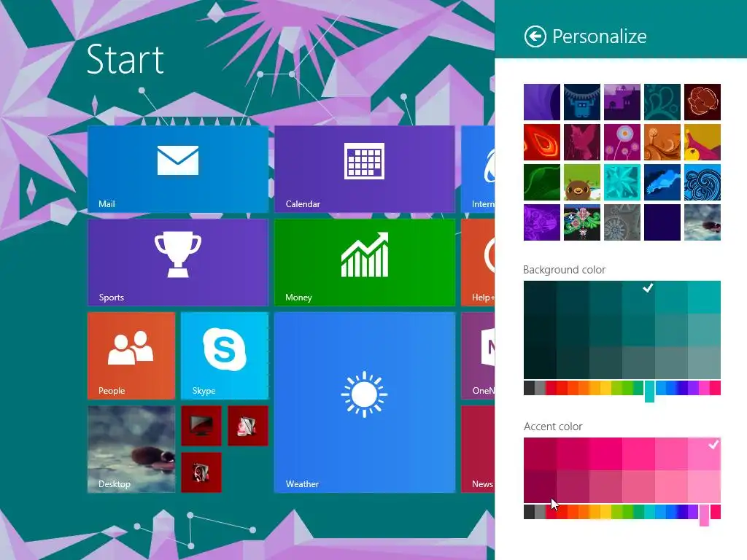The height and width of the screenshot is (560, 747).
Task: Select the checked teal background shade
Action: 638,297
